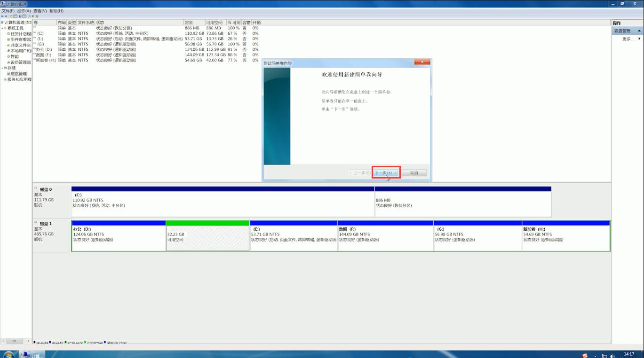Click the 卷 column header
Screen dimensions: 644x358
pos(45,23)
